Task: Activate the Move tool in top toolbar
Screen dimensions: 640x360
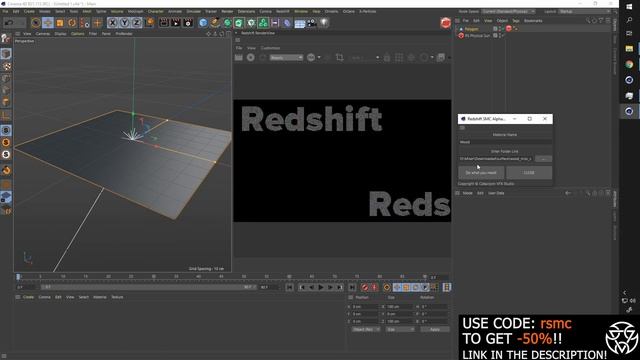Action: 48,23
